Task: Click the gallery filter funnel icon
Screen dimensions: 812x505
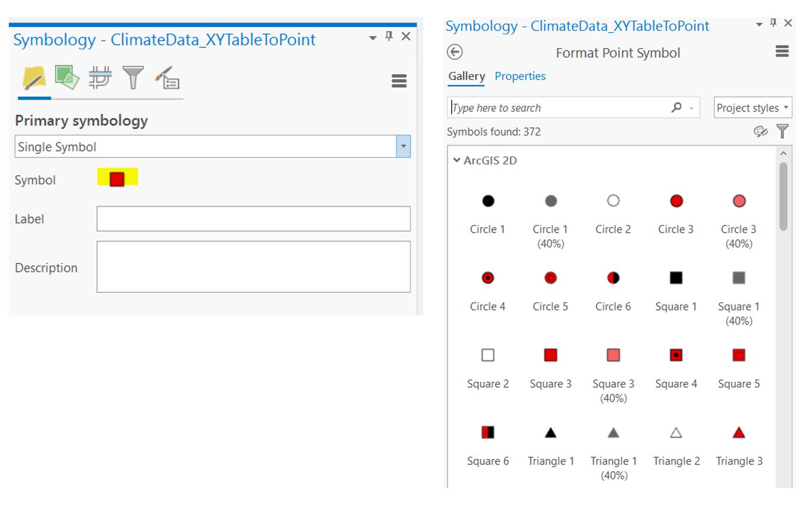Action: [783, 132]
